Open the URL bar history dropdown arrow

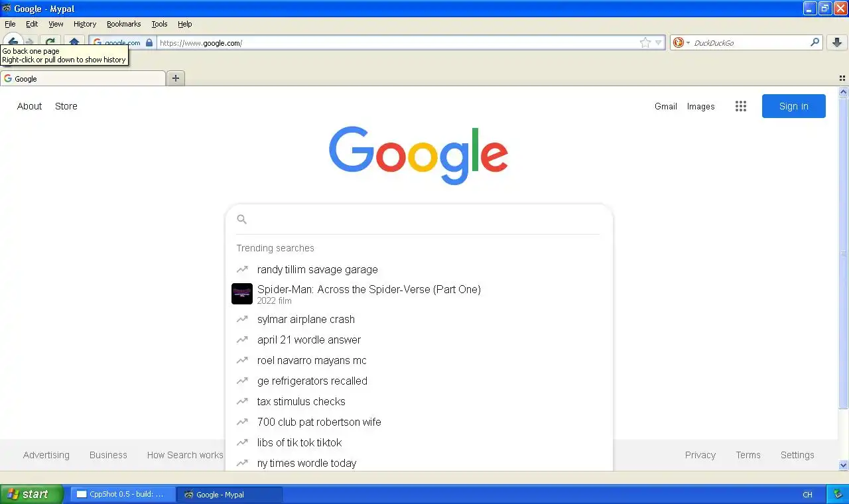point(659,42)
